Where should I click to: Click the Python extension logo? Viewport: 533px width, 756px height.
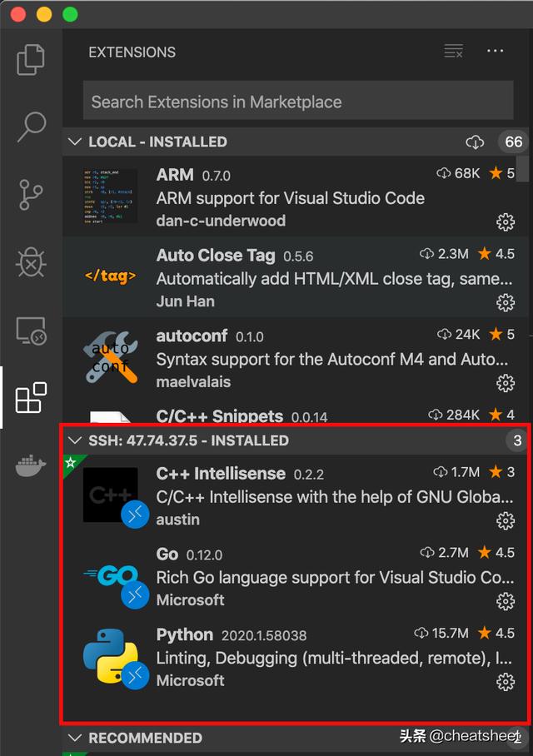click(x=111, y=656)
